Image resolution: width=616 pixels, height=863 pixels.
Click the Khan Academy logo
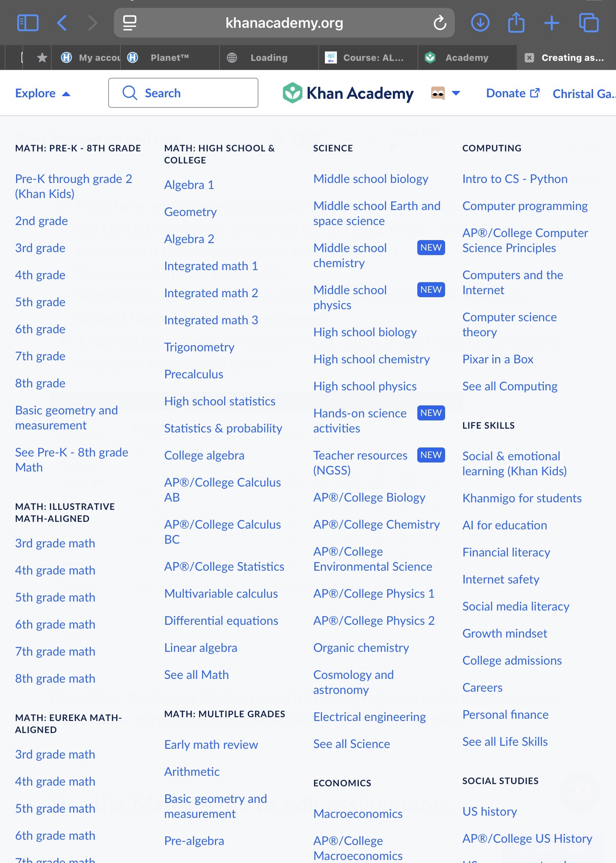click(x=348, y=93)
